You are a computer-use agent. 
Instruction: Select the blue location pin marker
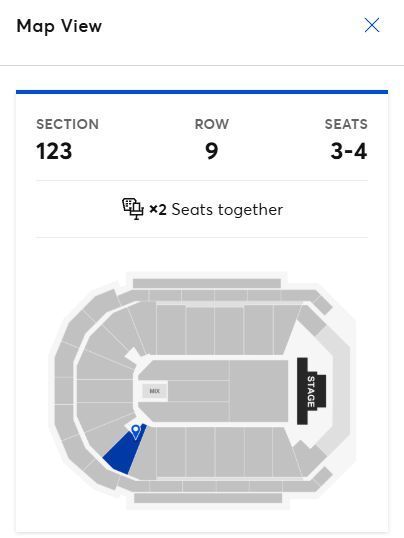[136, 432]
